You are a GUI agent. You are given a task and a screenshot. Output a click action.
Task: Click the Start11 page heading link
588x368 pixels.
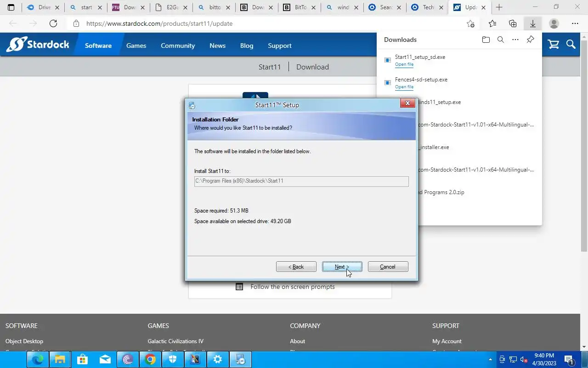270,67
